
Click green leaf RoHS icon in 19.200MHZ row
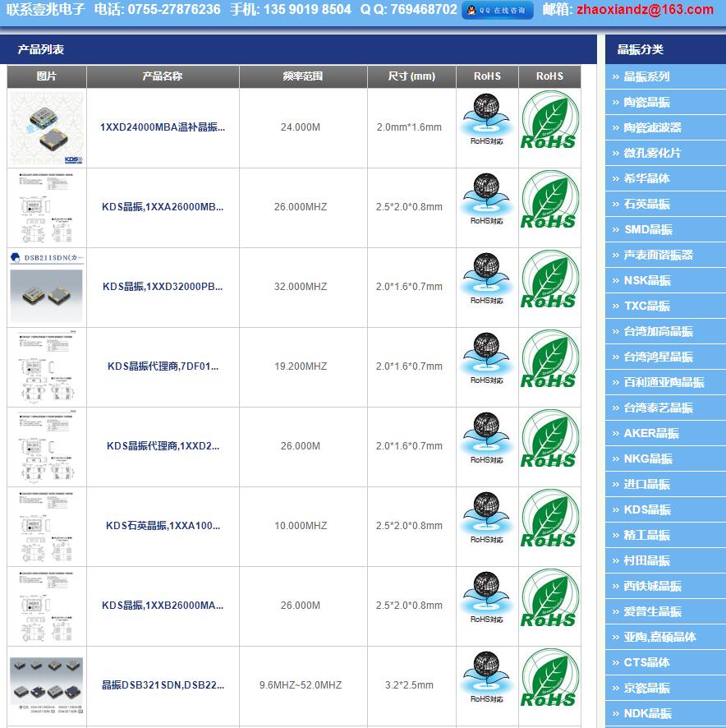549,359
